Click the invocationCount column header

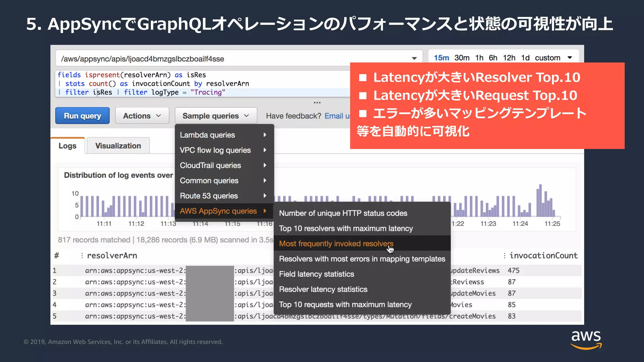[x=543, y=255]
